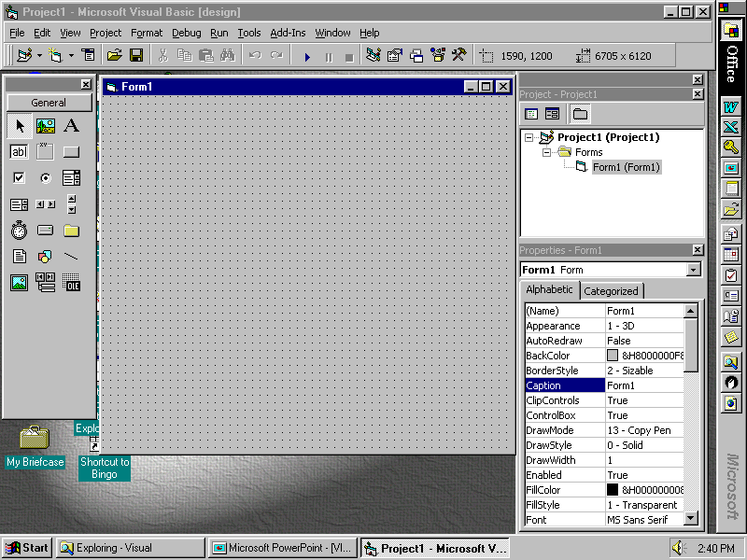Select the FileListBox control tool
Image resolution: width=747 pixels, height=560 pixels.
click(20, 257)
